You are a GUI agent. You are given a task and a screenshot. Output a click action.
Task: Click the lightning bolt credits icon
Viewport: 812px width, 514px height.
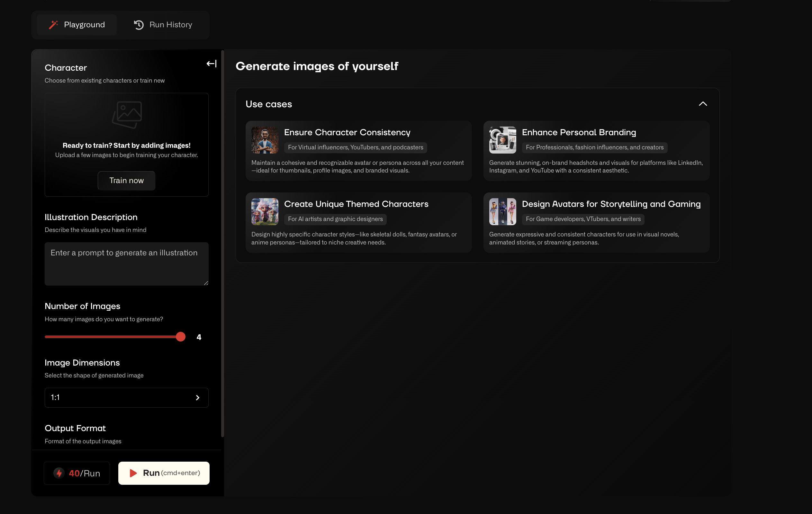59,473
